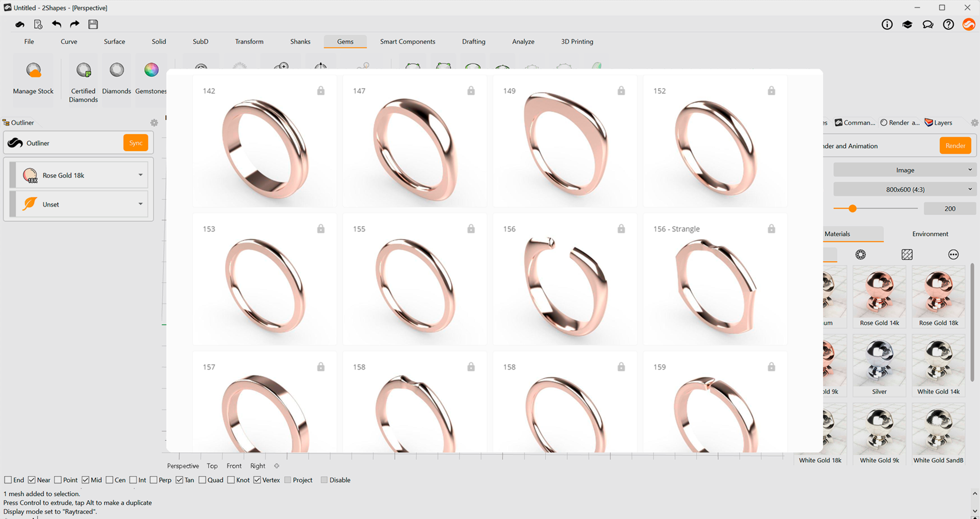Open the Environment tab
The image size is (980, 519).
(930, 234)
